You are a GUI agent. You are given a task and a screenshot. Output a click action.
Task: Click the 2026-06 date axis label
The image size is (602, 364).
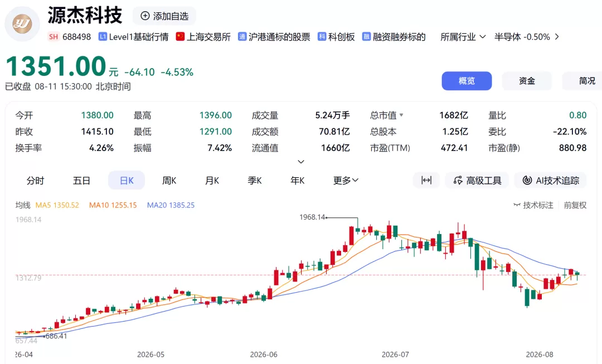click(263, 355)
